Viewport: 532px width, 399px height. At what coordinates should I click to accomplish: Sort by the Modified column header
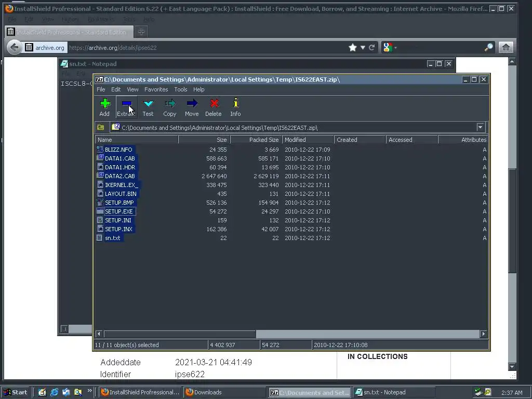point(308,140)
